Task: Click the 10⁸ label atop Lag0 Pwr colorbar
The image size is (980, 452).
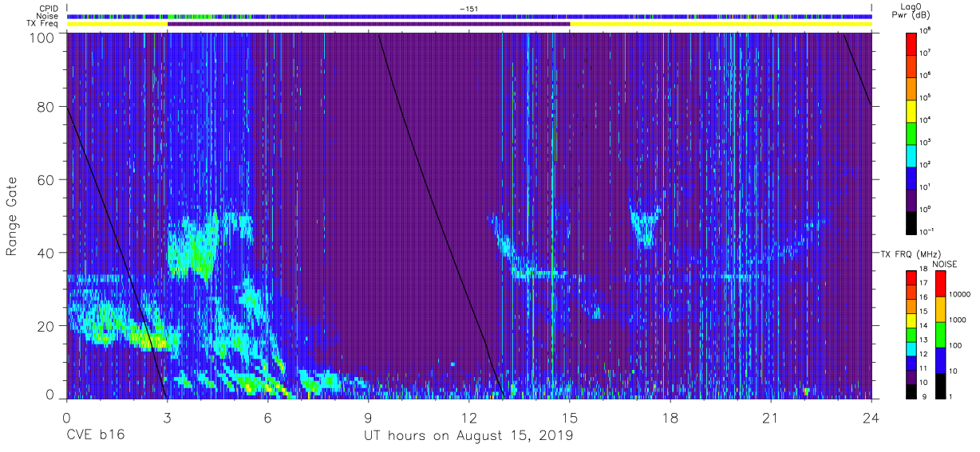Action: click(x=926, y=30)
